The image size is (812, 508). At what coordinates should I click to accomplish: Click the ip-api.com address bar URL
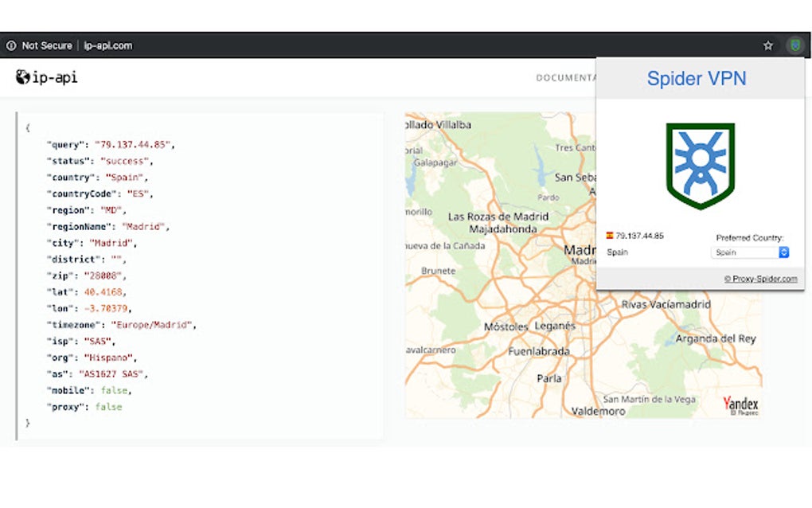[107, 45]
